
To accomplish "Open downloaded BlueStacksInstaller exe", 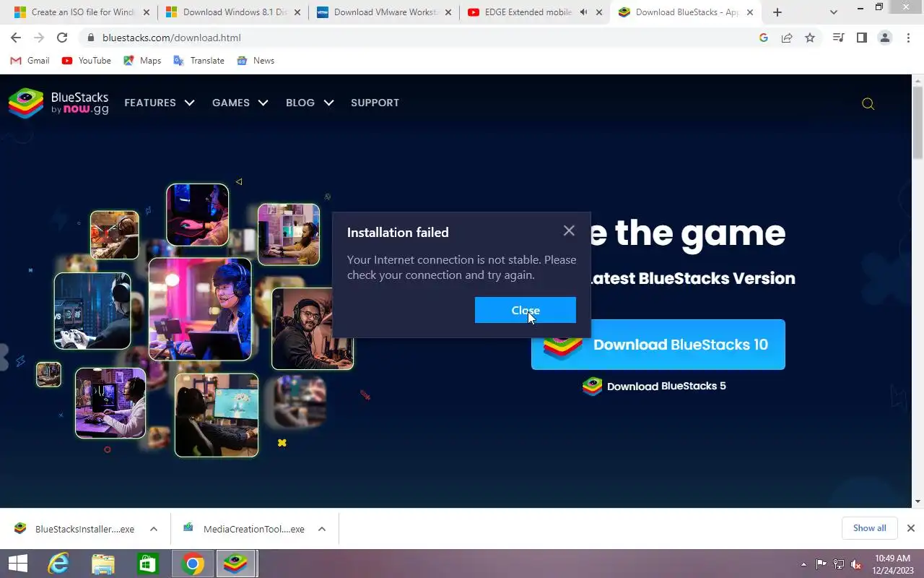I will click(x=75, y=529).
